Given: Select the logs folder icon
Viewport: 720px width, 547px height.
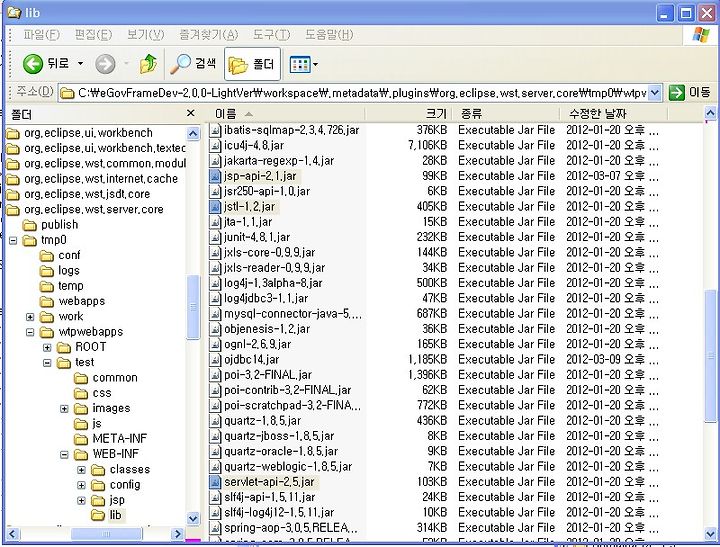Looking at the screenshot, I should click(x=47, y=271).
